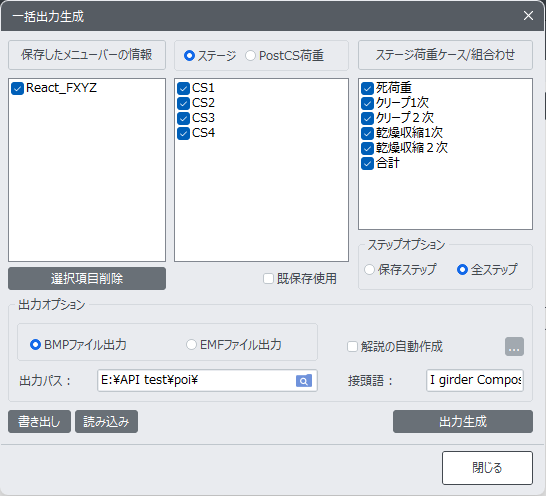Uncheck the CS3 stage checkbox

[x=183, y=118]
